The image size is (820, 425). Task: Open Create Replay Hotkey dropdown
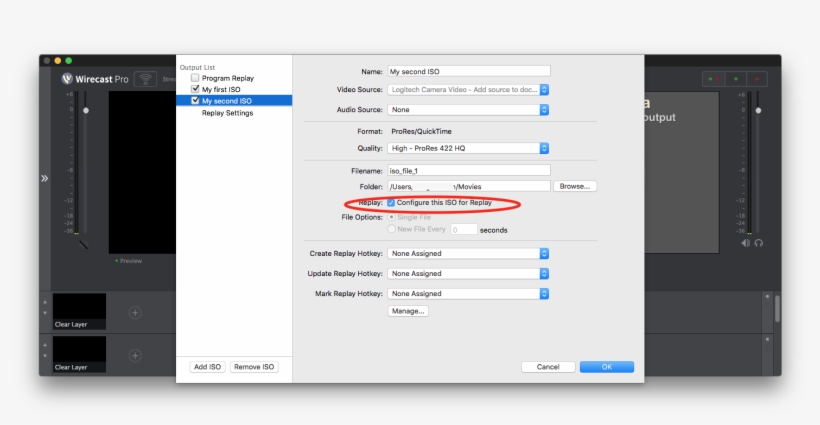(x=468, y=254)
